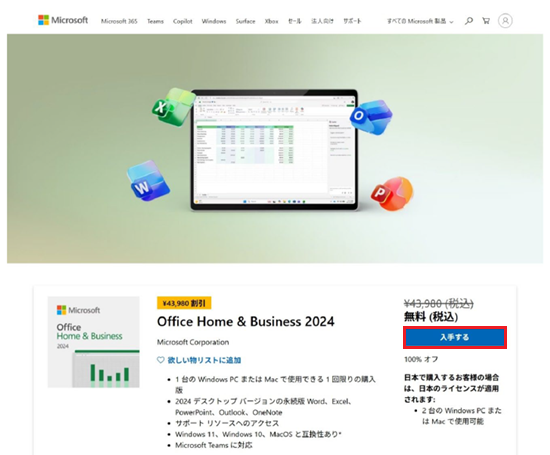The width and height of the screenshot is (550, 455).
Task: Click the blue 入手する button
Action: pyautogui.click(x=455, y=337)
